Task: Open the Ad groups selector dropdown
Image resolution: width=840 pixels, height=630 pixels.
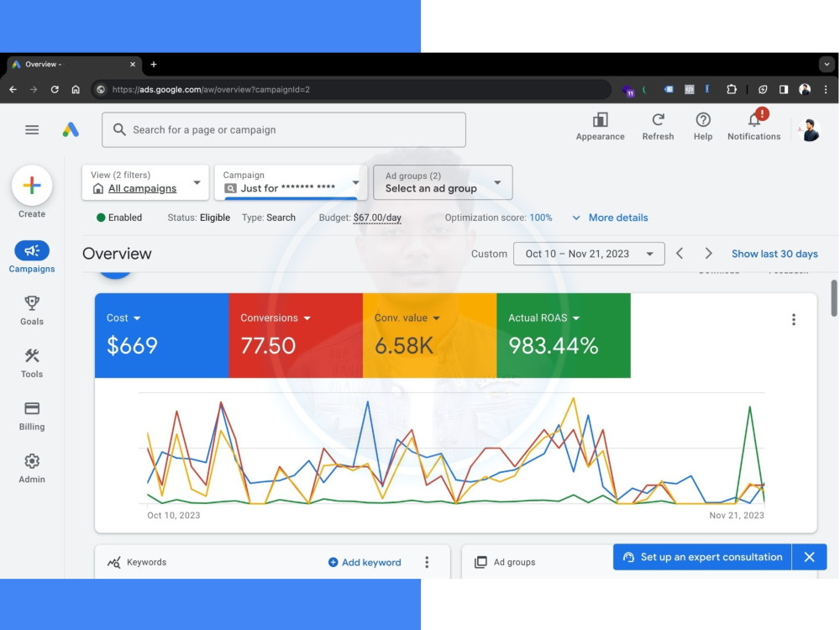Action: (443, 182)
